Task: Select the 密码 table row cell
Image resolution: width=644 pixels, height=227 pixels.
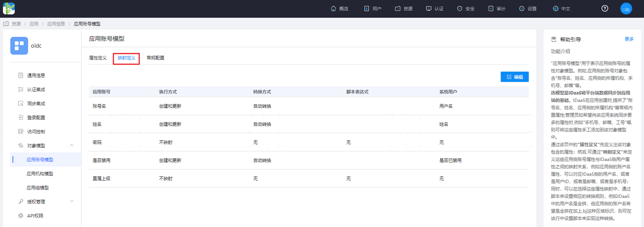Action: (x=97, y=142)
